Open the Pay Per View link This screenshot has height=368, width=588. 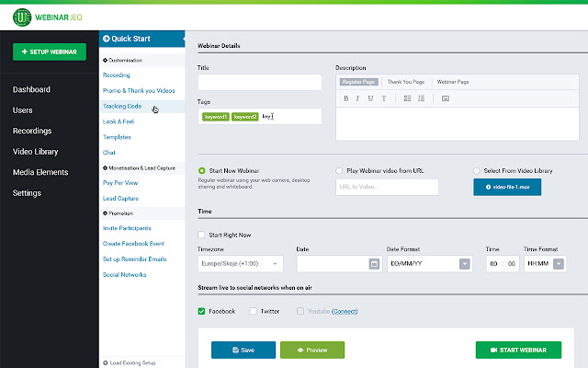[x=120, y=183]
